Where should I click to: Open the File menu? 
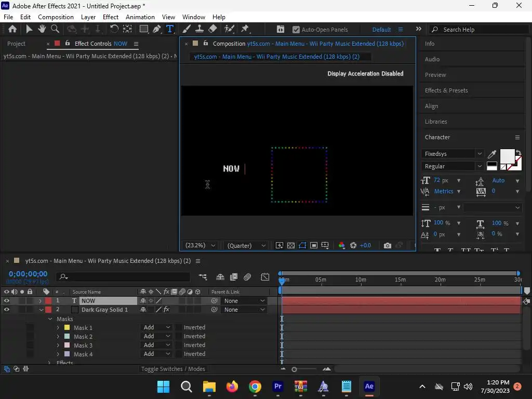8,17
